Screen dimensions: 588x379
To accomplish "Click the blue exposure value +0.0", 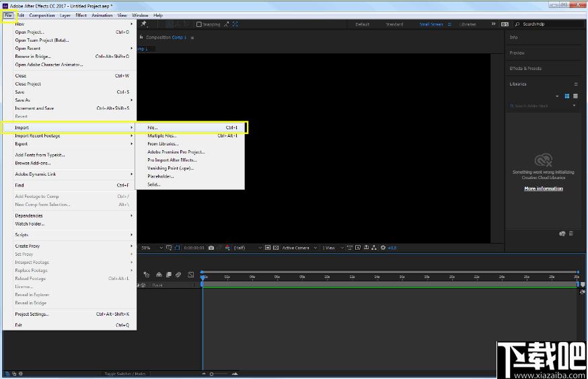I will 392,248.
